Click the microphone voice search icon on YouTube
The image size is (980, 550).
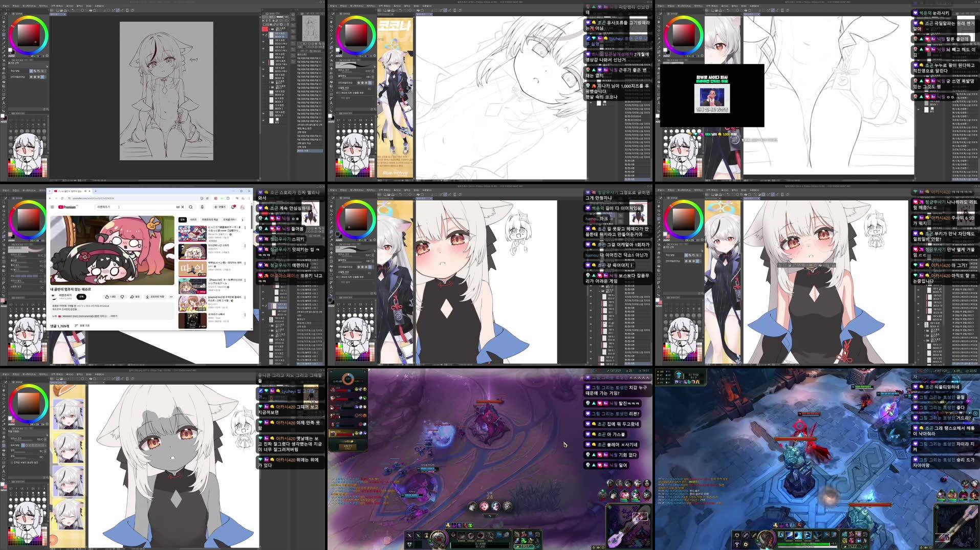(202, 207)
